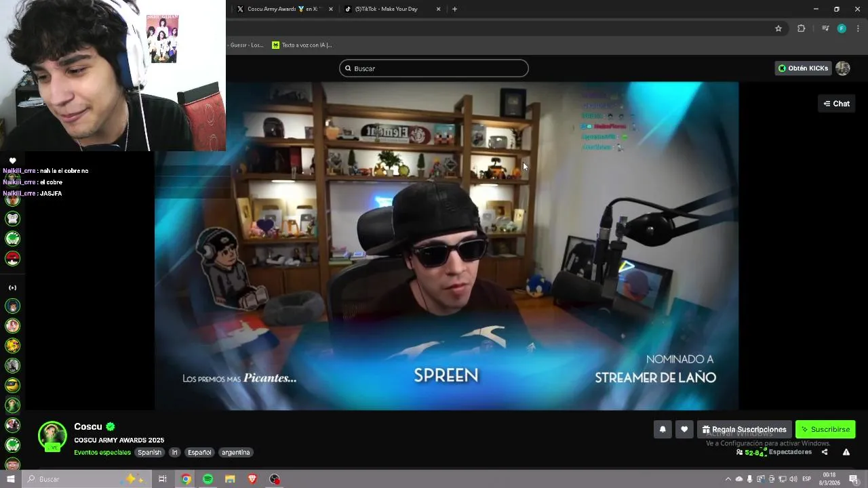Open the browser media controls icon
This screenshot has height=488, width=868.
pos(825,28)
